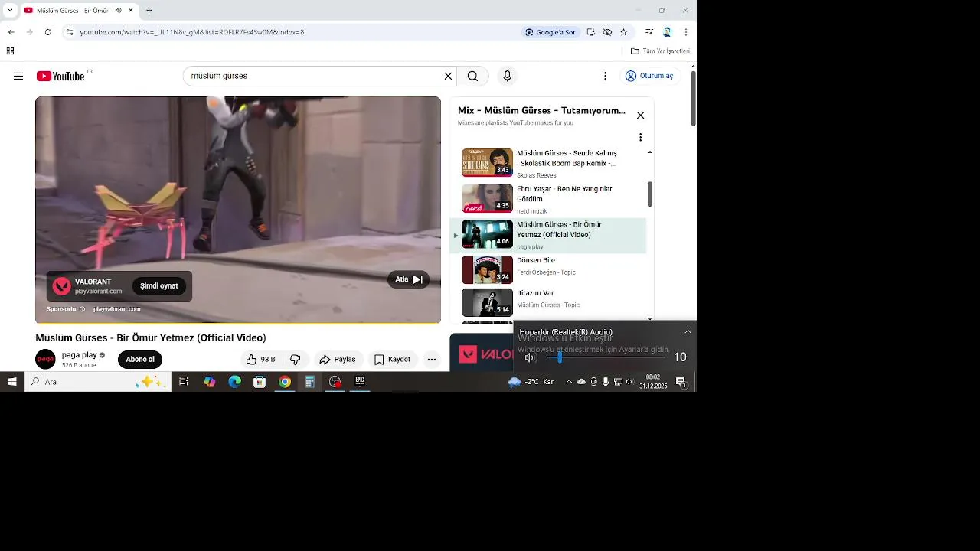Open Mix playlist three-dot options

(x=640, y=138)
